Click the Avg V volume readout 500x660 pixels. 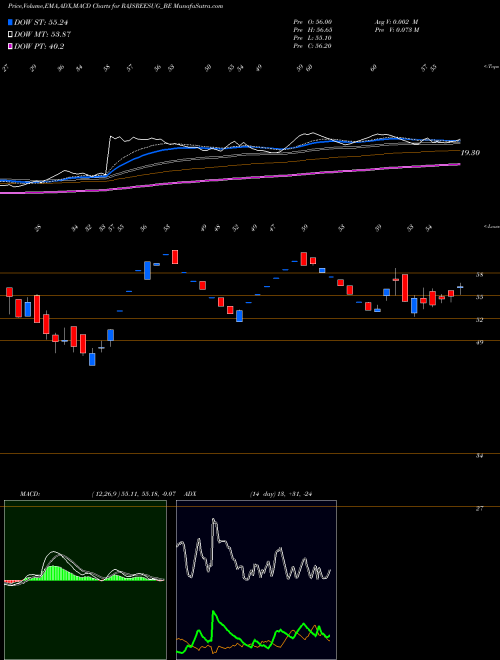[x=396, y=22]
